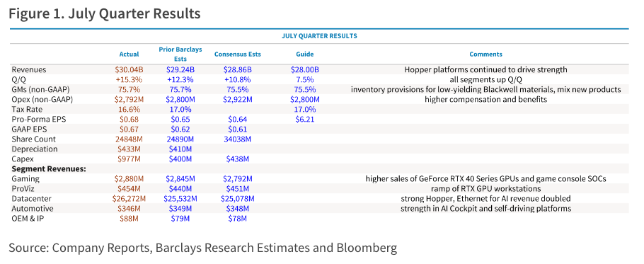The width and height of the screenshot is (644, 264).
Task: Click the 'Source: Company Reports' footer line
Action: (202, 248)
